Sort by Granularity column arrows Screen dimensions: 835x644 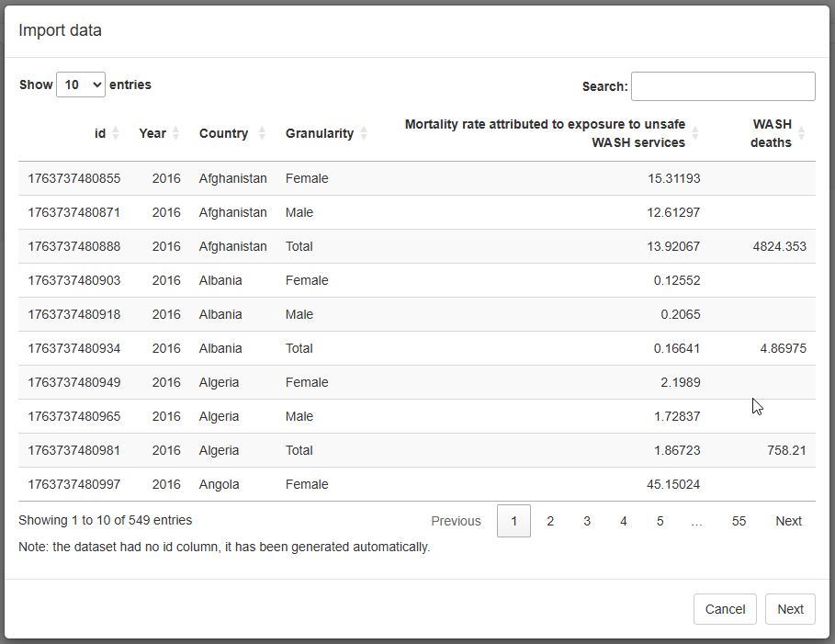(x=363, y=133)
